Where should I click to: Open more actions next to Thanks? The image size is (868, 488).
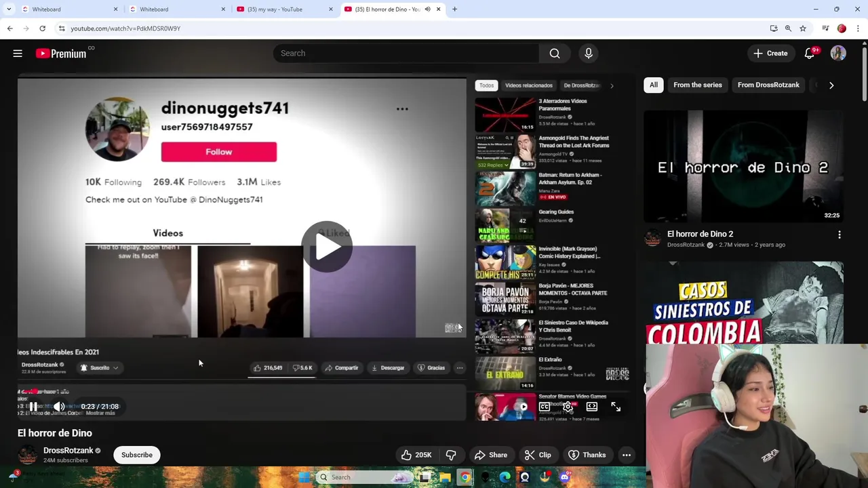pyautogui.click(x=627, y=455)
